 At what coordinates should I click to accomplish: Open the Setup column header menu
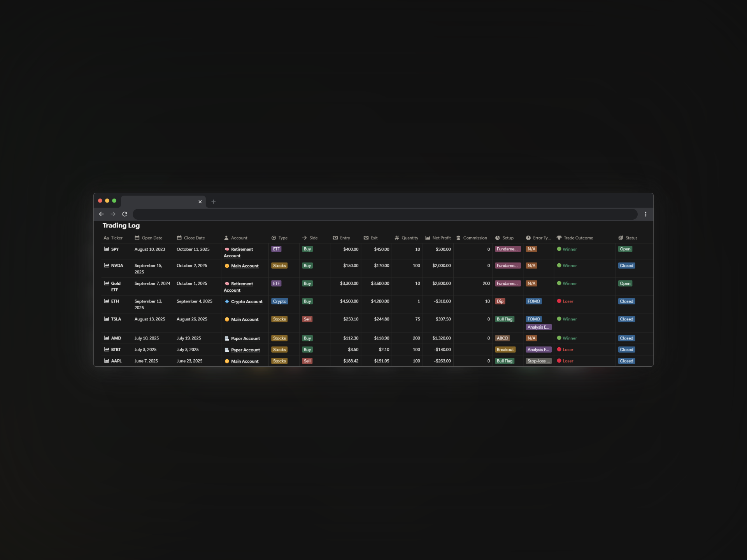504,238
